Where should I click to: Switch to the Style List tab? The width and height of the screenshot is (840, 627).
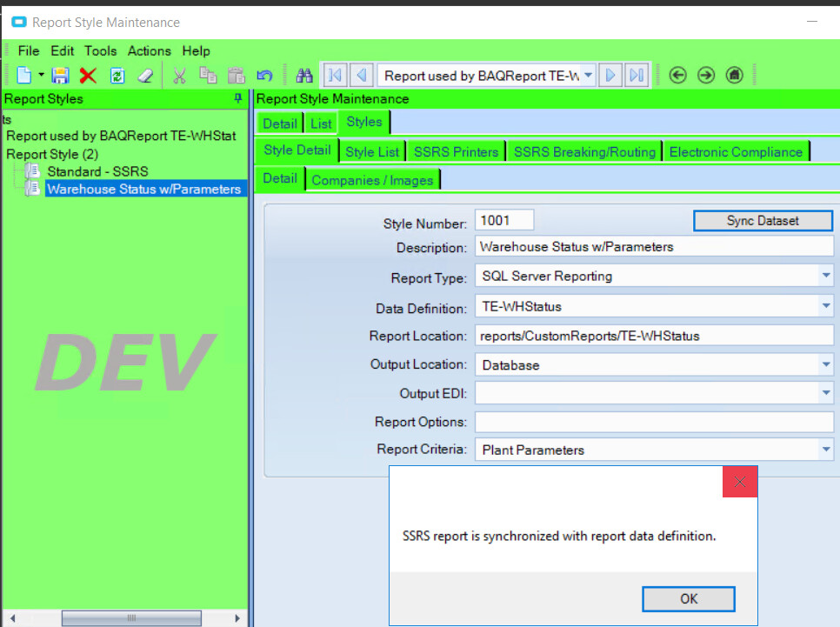[372, 152]
